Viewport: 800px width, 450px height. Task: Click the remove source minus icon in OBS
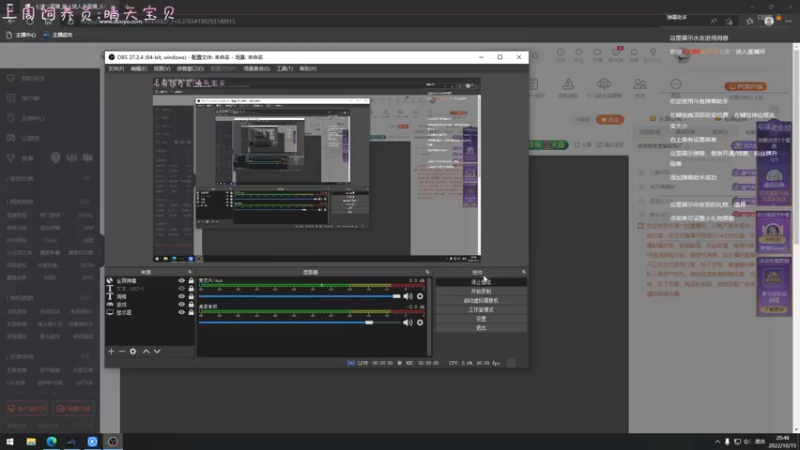[x=122, y=351]
